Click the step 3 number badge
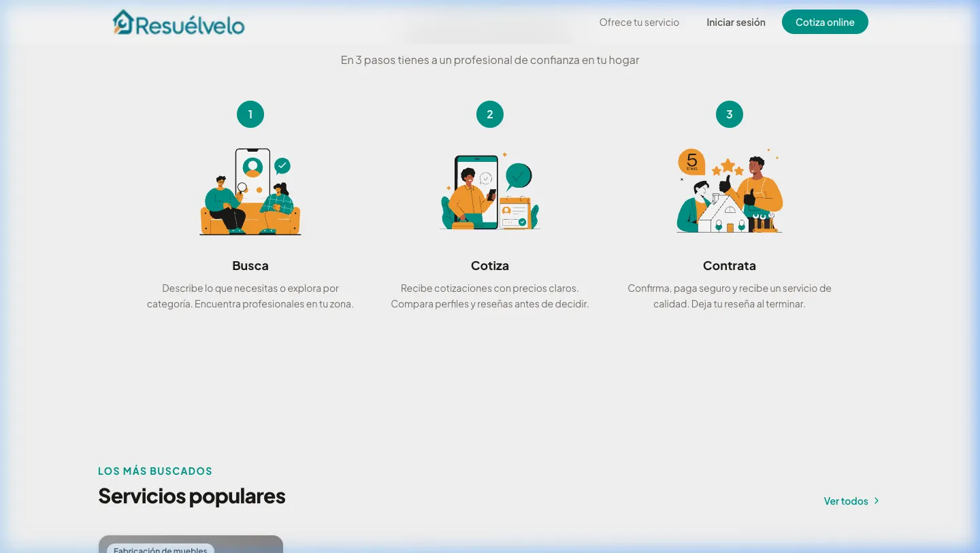Screen dimensions: 980x553 (x=730, y=114)
